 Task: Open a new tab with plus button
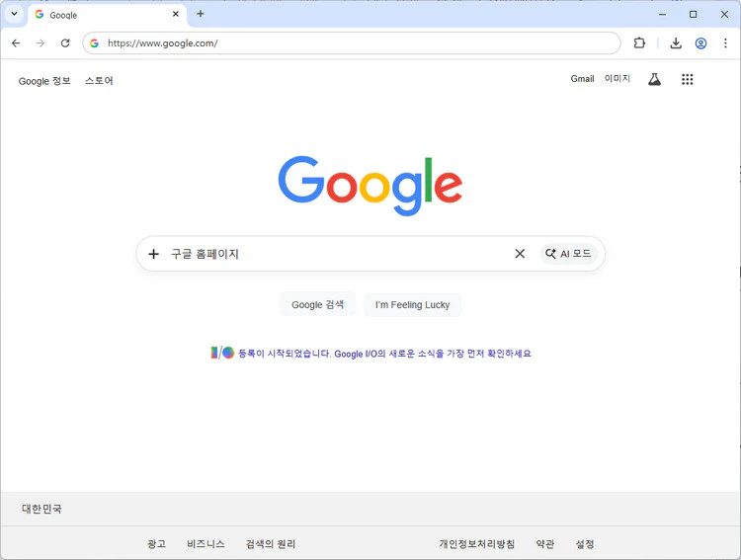(201, 14)
